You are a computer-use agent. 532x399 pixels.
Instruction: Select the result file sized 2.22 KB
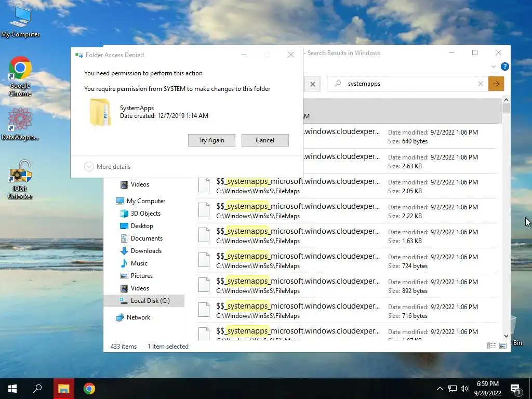347,211
